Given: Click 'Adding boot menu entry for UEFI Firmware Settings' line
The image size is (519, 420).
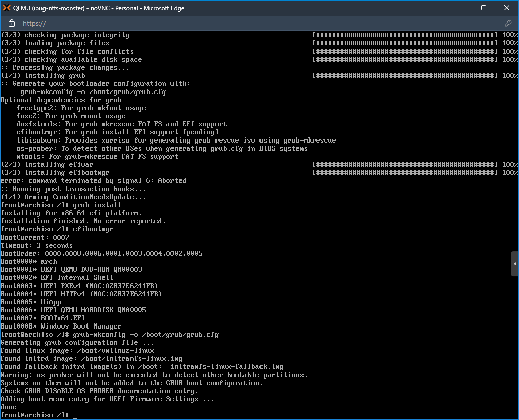Looking at the screenshot, I should pos(108,399).
